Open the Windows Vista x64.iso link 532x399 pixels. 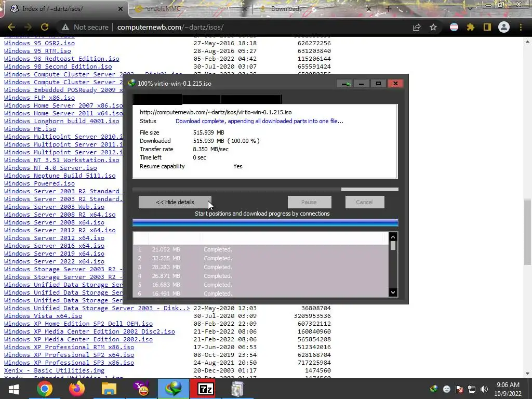point(43,316)
